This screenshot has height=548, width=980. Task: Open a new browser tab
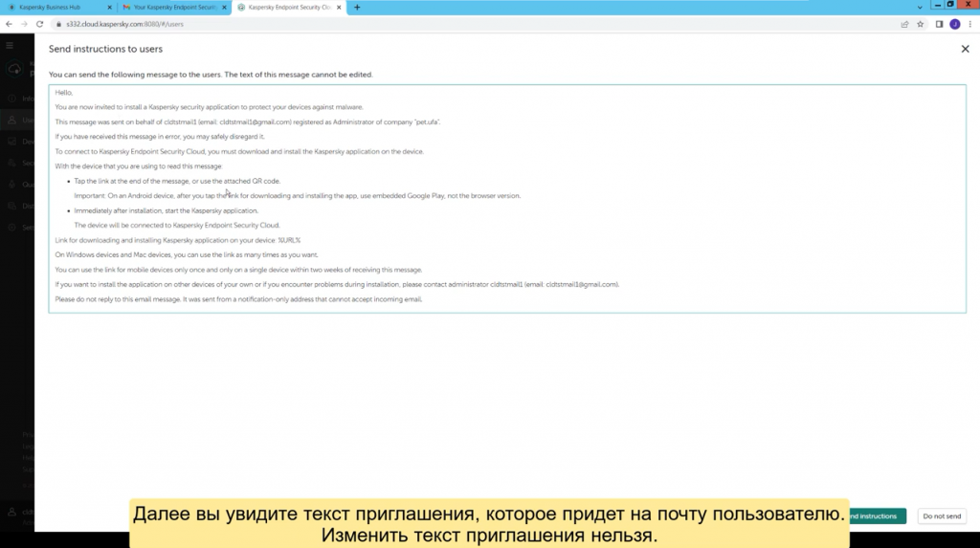(357, 8)
